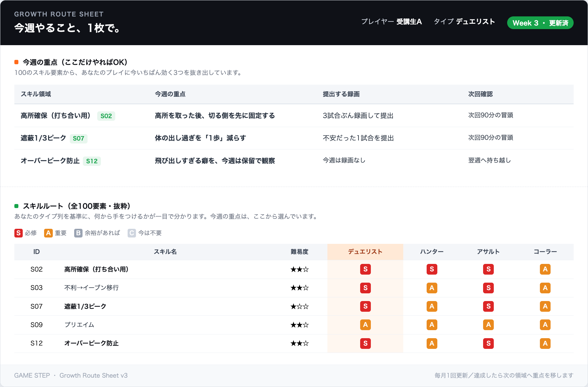The image size is (588, 387).
Task: Click the コーラー A badge in row S03
Action: [x=545, y=288]
